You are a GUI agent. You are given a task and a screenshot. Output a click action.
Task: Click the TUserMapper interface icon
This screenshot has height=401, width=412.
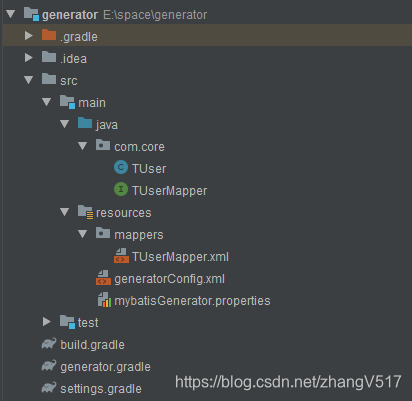pos(121,189)
